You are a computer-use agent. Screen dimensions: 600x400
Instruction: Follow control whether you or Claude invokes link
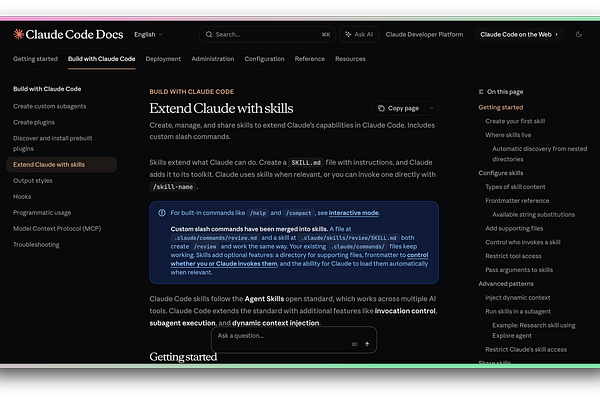point(299,259)
